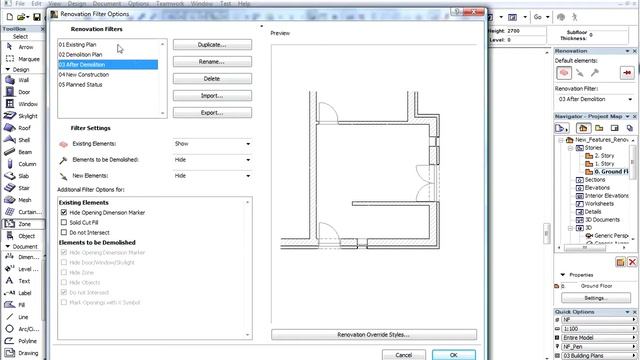
Task: Enable Do not Intersect under Existing Elements
Action: tap(64, 233)
